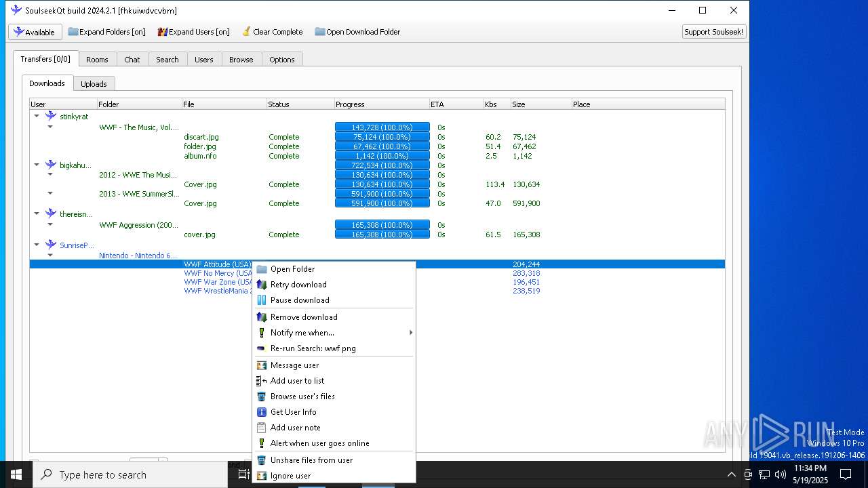
Task: Click the Message user icon
Action: (262, 365)
